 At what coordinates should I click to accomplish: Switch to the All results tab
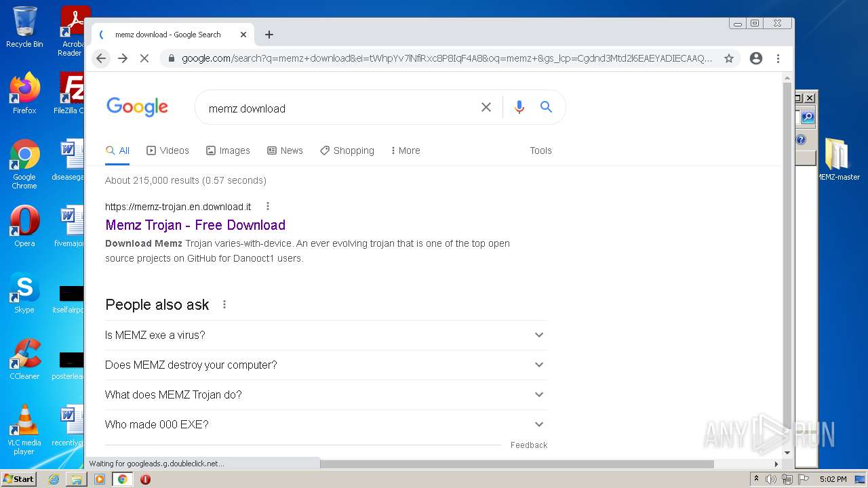(x=117, y=150)
